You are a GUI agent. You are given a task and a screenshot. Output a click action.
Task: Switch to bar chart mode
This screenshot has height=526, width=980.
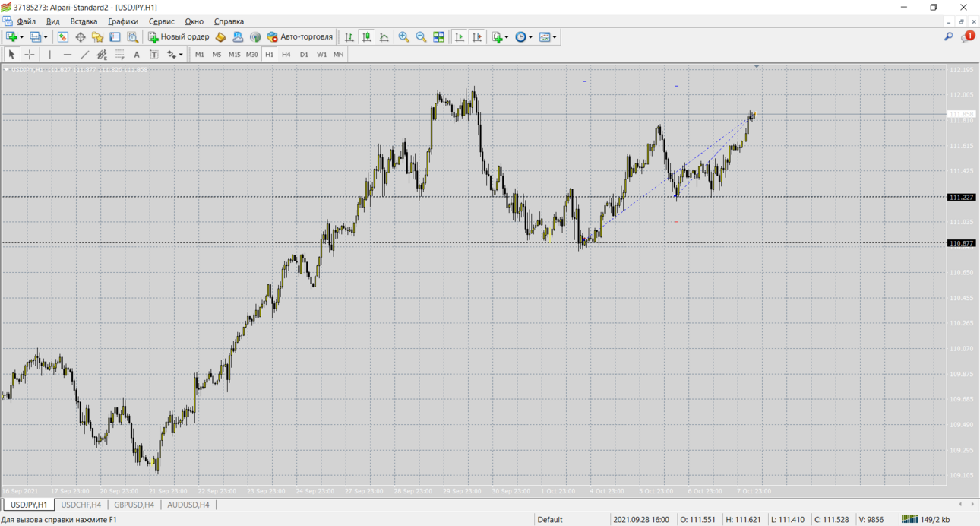[349, 36]
